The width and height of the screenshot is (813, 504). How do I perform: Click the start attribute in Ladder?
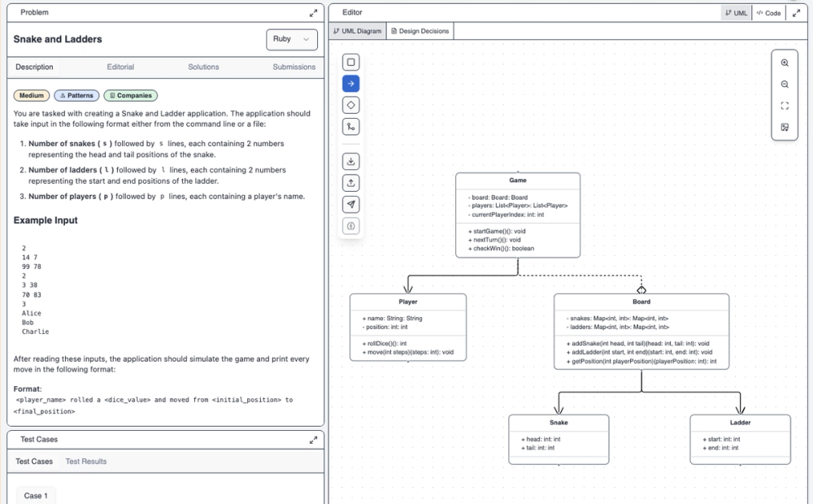(721, 439)
